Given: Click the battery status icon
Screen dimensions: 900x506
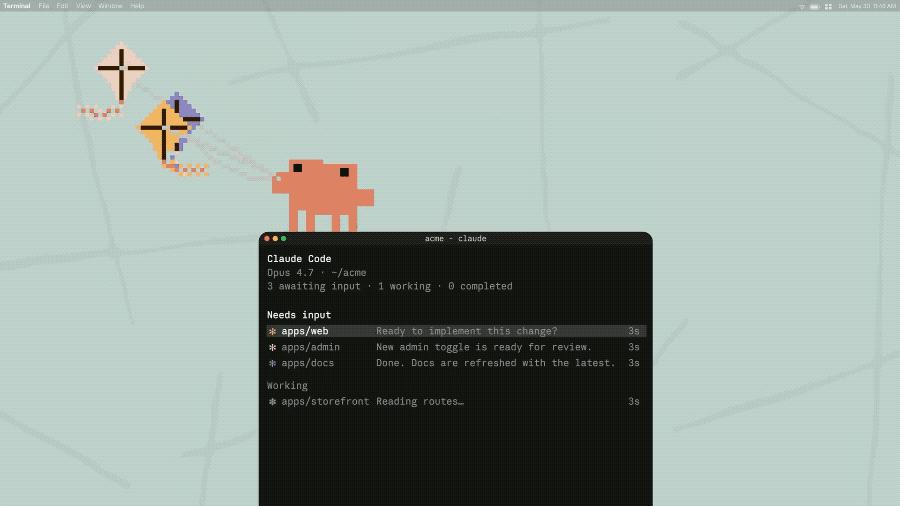Looking at the screenshot, I should pyautogui.click(x=814, y=6).
